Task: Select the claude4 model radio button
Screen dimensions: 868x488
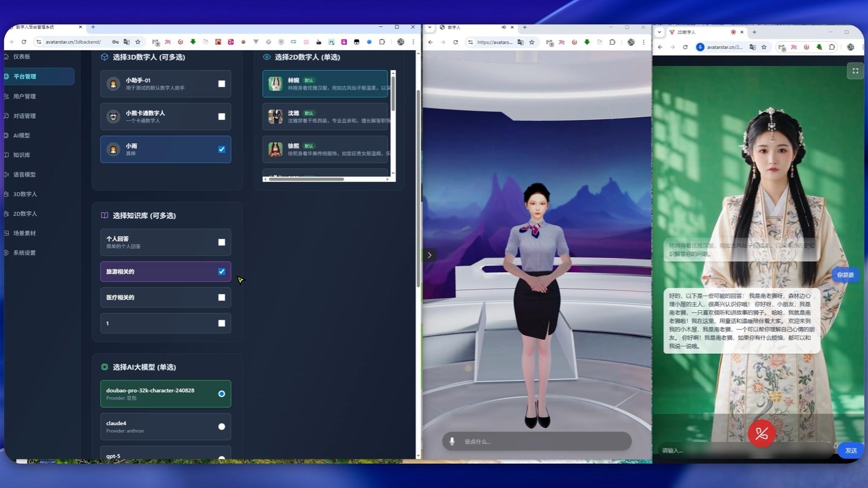Action: (222, 427)
